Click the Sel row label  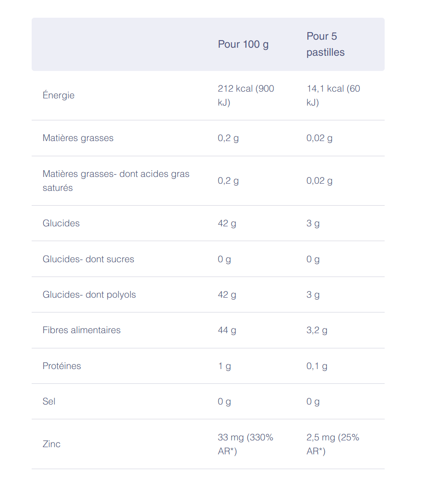click(x=49, y=402)
